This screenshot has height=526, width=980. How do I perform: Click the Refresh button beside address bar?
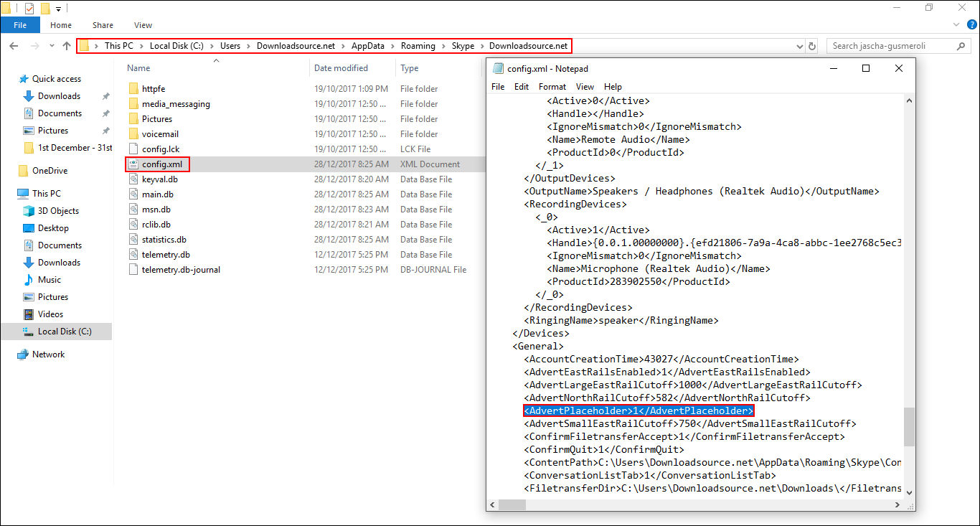[812, 46]
